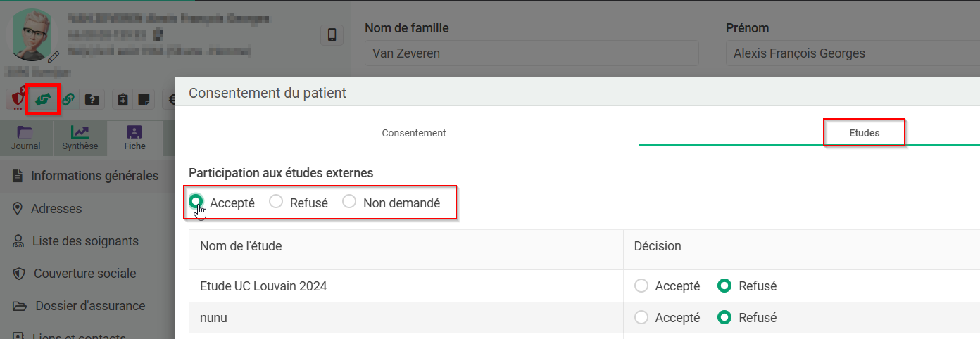The width and height of the screenshot is (980, 339).
Task: Open the Synthèse tab
Action: [x=80, y=139]
